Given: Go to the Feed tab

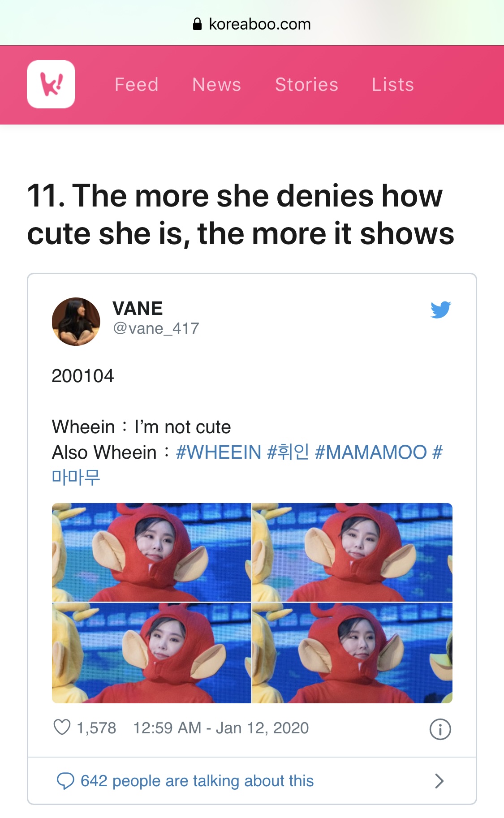Looking at the screenshot, I should pyautogui.click(x=137, y=84).
